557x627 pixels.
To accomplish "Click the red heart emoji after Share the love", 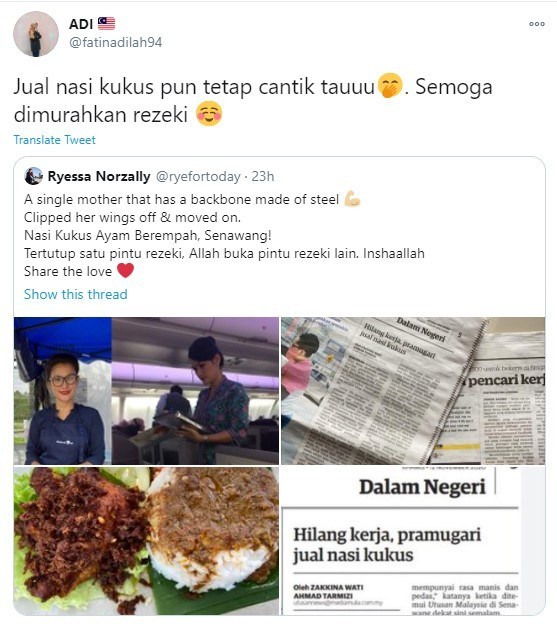I will tap(126, 270).
